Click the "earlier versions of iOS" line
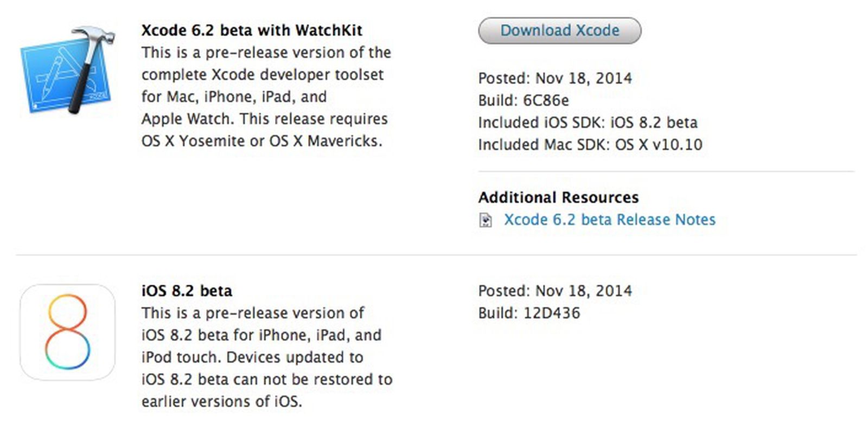Screen dimensions: 868x424 221,402
